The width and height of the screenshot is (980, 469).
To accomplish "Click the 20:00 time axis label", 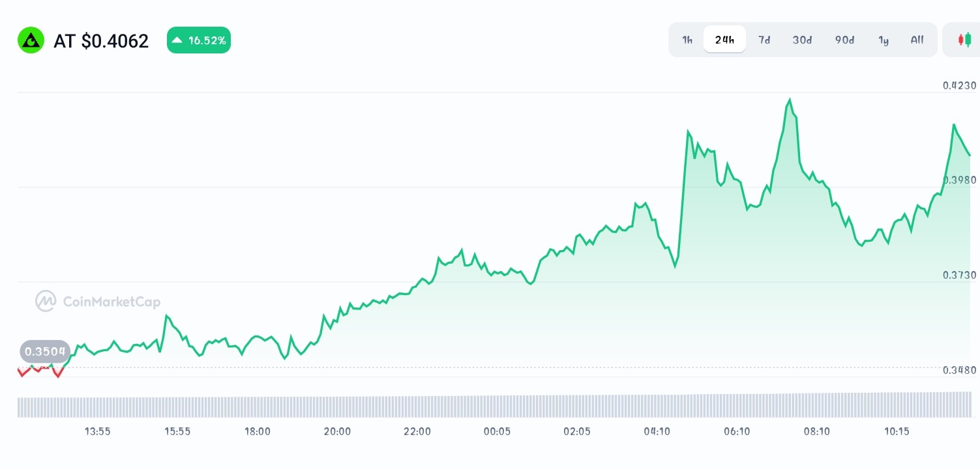I will click(337, 431).
